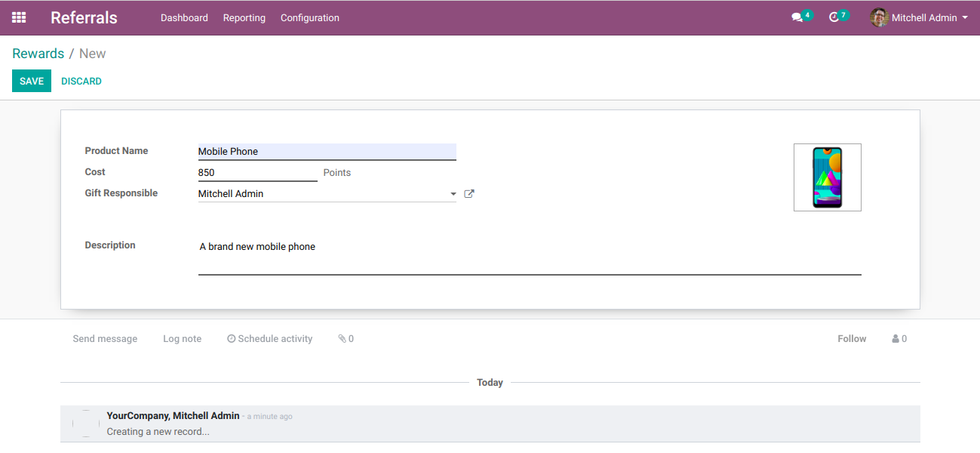Screen dimensions: 980x453
Task: Click the 'Description' field label
Action: [110, 245]
